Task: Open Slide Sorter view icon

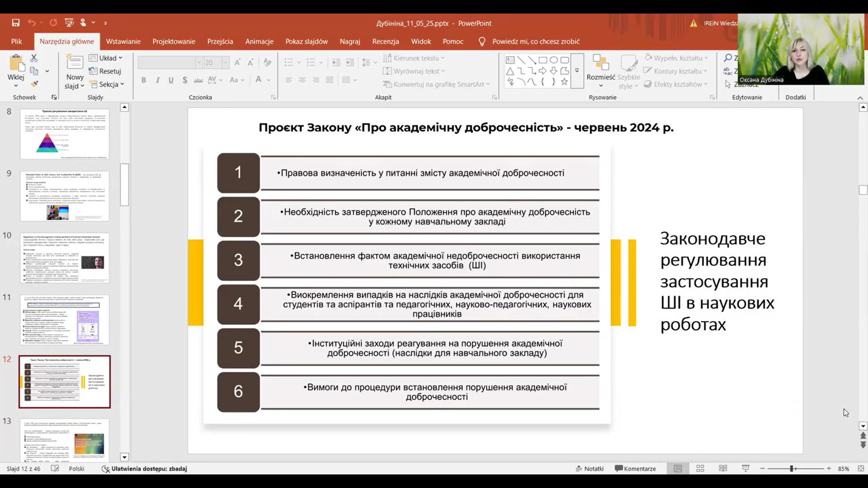Action: [700, 469]
